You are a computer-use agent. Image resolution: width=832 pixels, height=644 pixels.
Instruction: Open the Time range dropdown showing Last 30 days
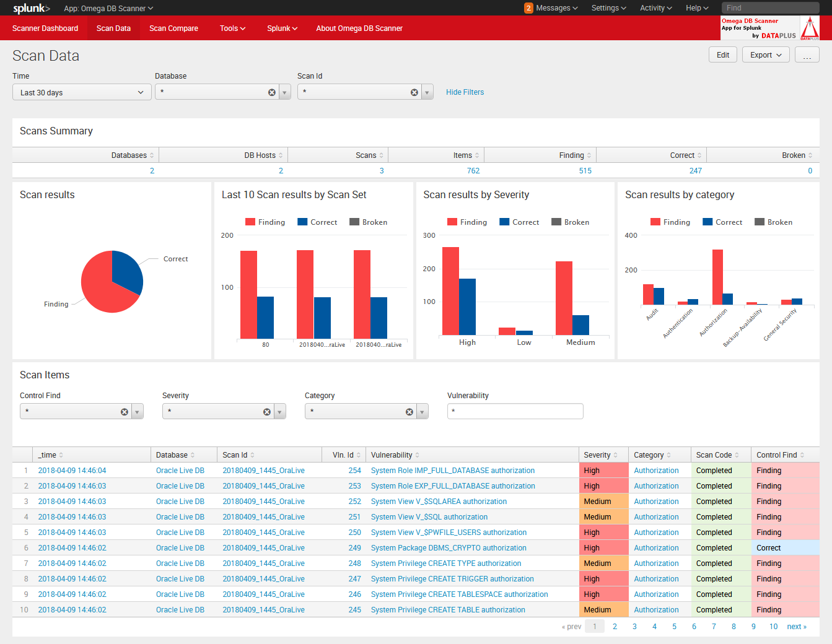coord(81,91)
